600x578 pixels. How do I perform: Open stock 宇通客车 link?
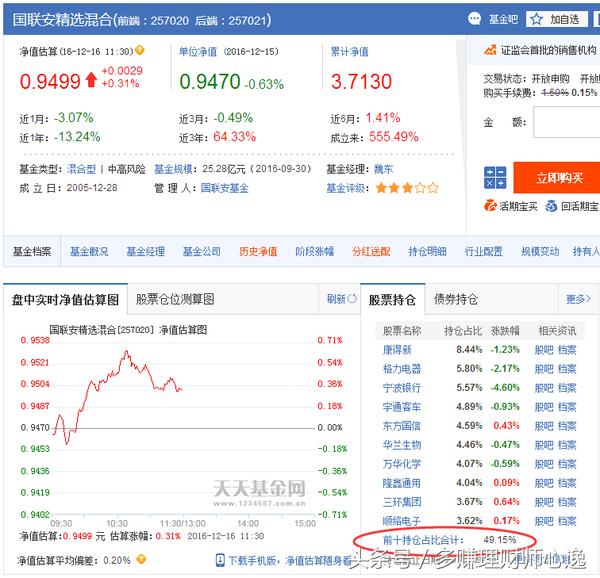click(402, 407)
